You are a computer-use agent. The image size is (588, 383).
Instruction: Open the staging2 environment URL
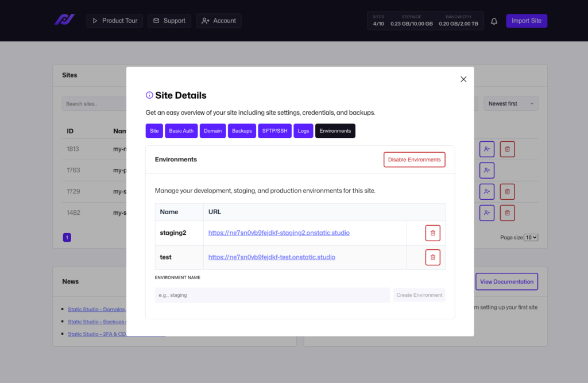pos(278,233)
